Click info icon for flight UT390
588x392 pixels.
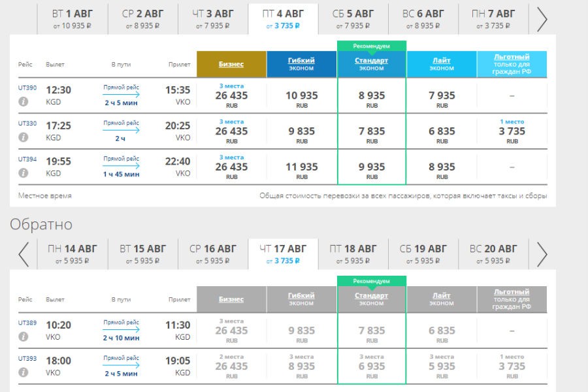tap(24, 101)
